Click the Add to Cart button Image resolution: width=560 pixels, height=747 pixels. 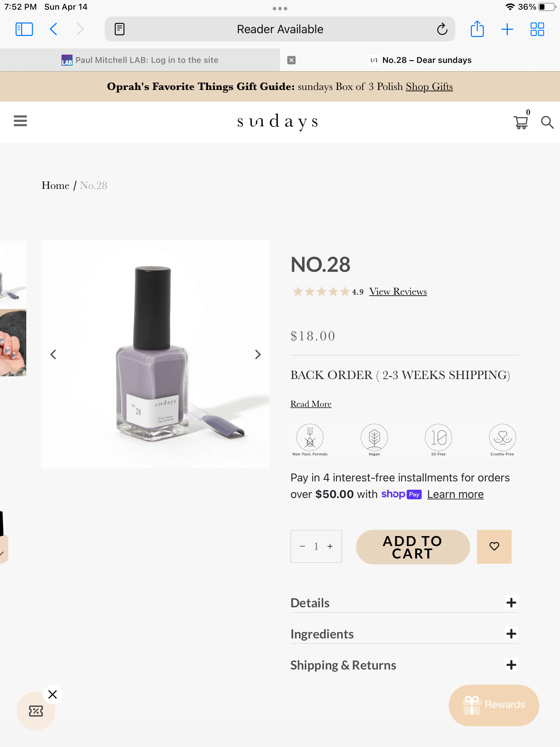point(413,547)
